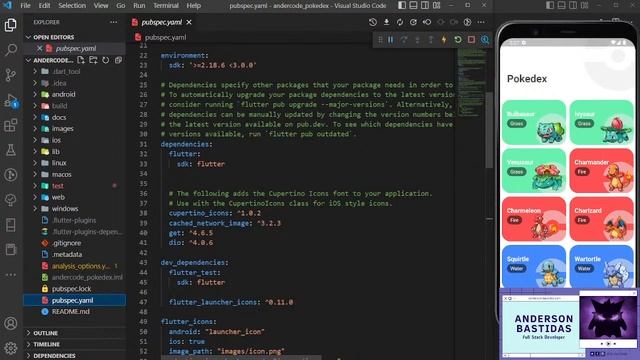Viewport: 640px width, 360px height.
Task: Pause the debug session
Action: [391, 40]
